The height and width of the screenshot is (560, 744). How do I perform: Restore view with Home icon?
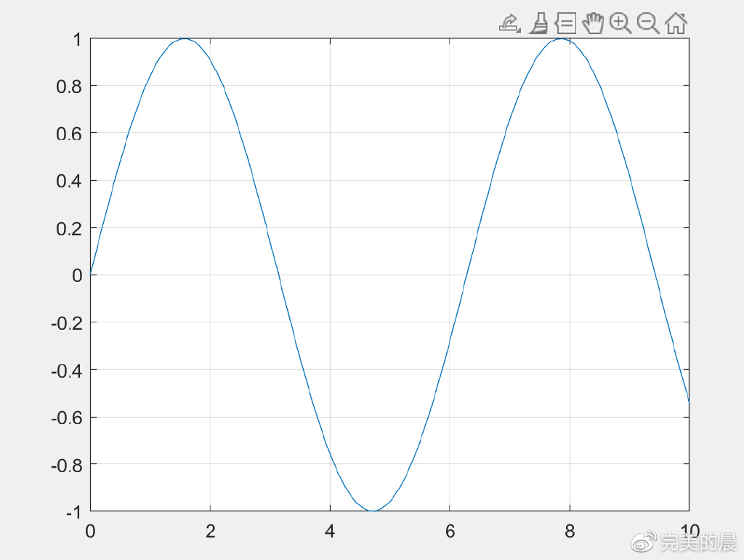point(676,23)
